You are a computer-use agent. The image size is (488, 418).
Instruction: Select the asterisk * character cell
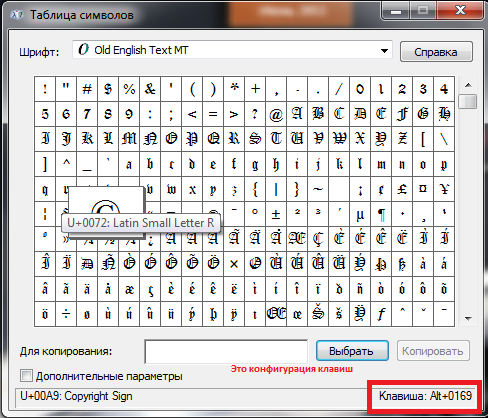coord(234,89)
